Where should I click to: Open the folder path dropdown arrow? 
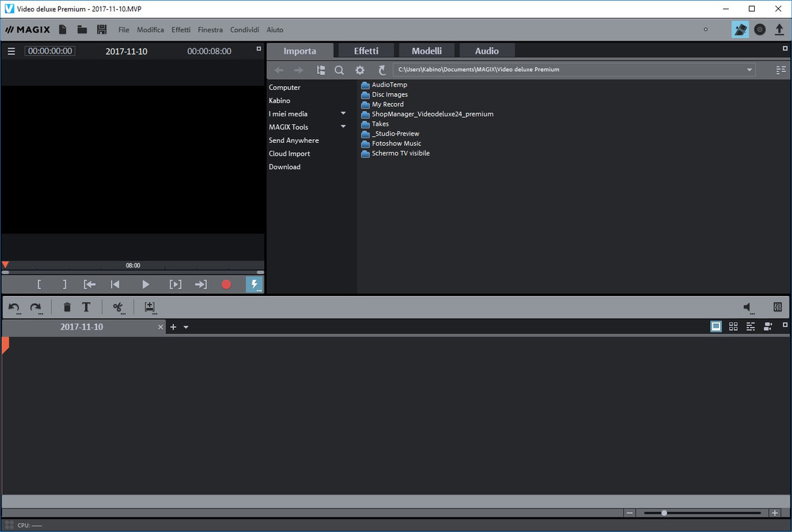(749, 70)
